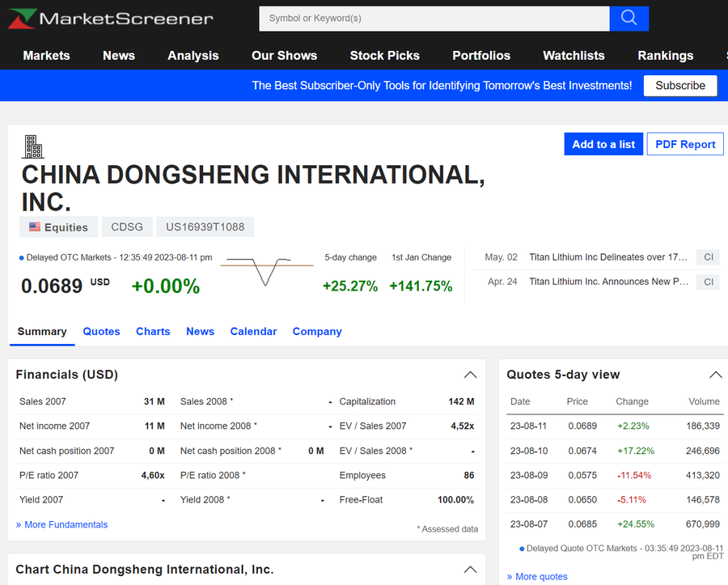
Task: Click the Free-Float 100.00% value
Action: (455, 500)
